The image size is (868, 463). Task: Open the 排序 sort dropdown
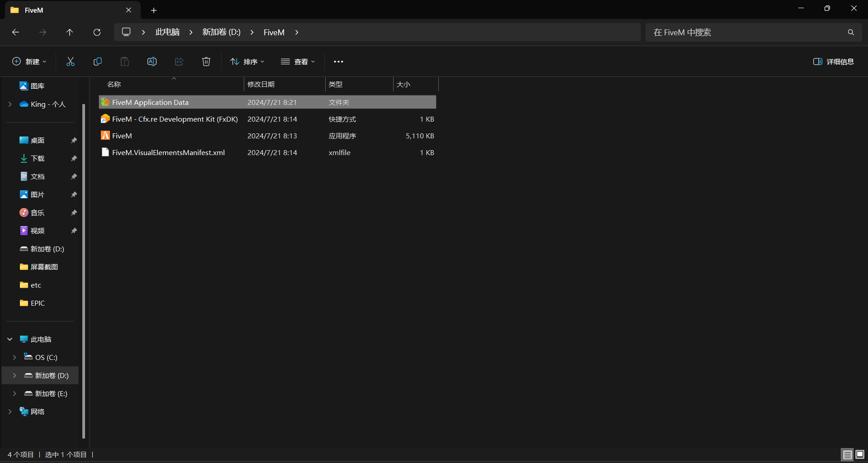pyautogui.click(x=247, y=61)
